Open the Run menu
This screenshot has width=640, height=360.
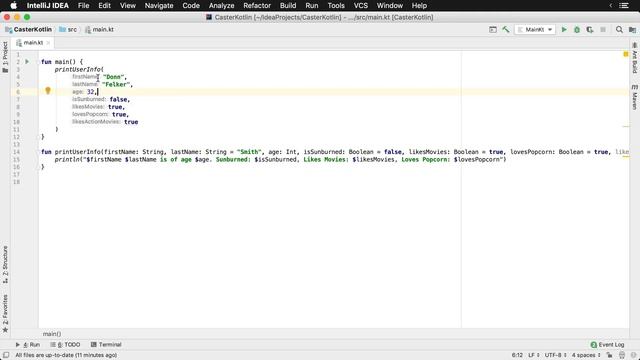point(312,6)
